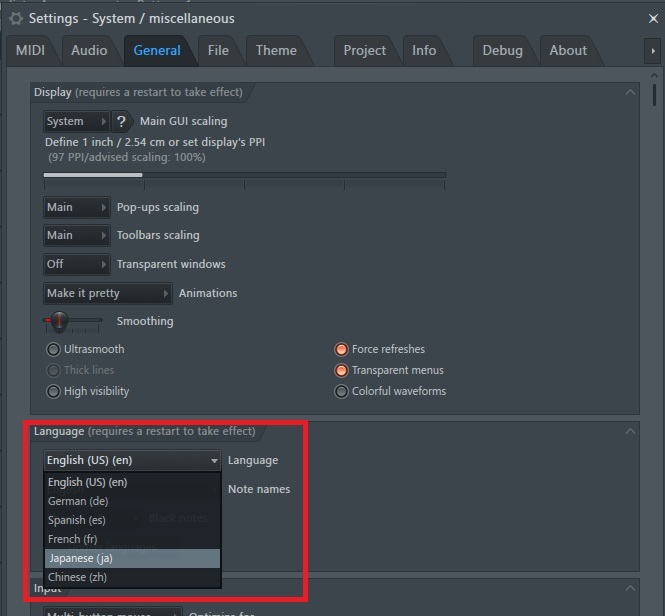Click the Smoothing slider knob

60,321
